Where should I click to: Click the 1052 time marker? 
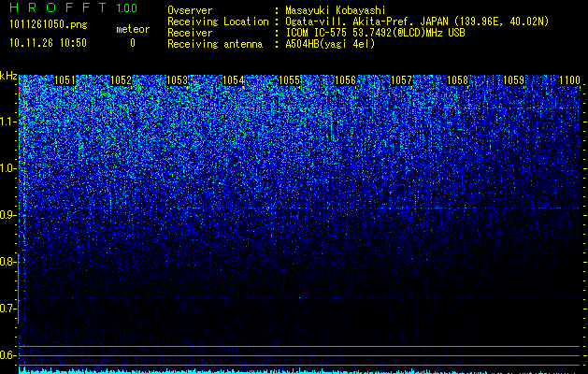[x=122, y=80]
